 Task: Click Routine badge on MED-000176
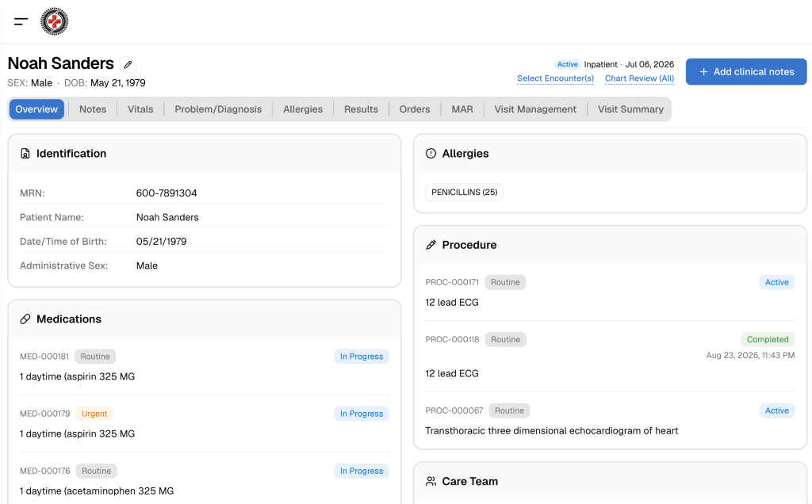(96, 471)
